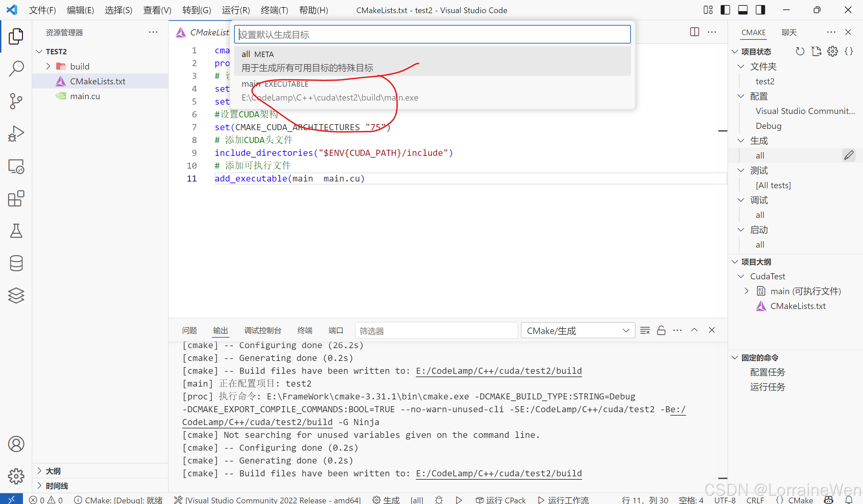Open the Run and Debug view

[x=16, y=134]
